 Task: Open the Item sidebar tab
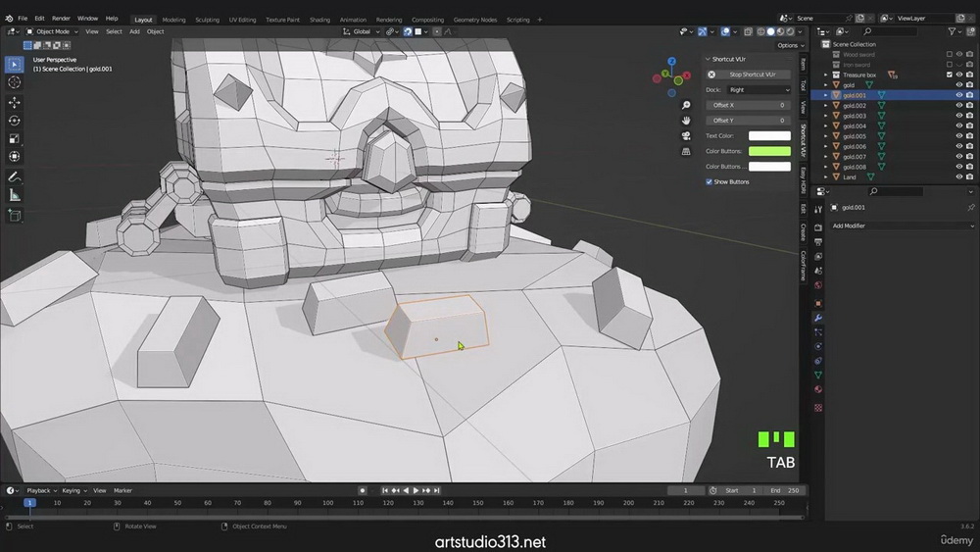(x=804, y=65)
